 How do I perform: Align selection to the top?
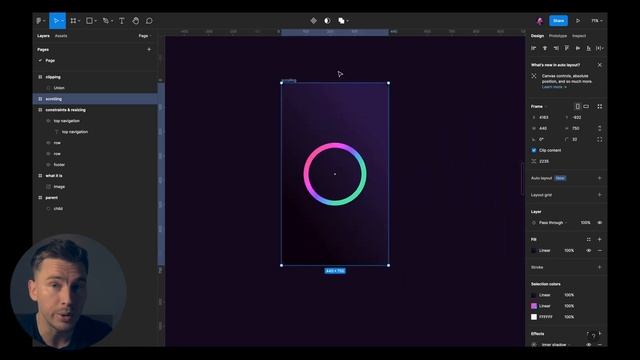pyautogui.click(x=567, y=48)
